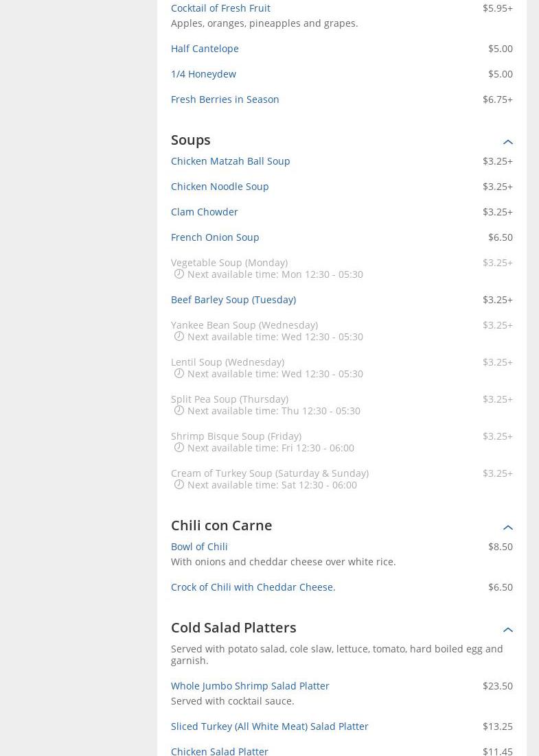The height and width of the screenshot is (756, 539).
Task: Select Sliced Turkey Salad Platter
Action: point(269,726)
